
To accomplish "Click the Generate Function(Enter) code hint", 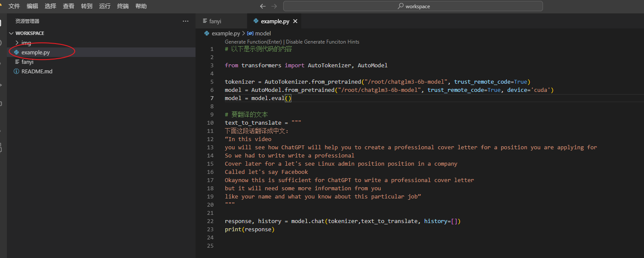I will 253,42.
